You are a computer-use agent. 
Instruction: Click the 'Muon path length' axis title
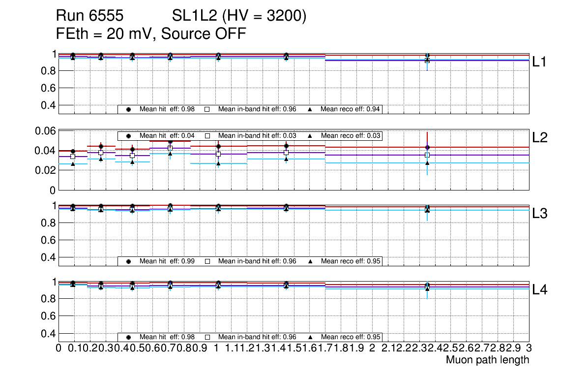click(x=487, y=360)
